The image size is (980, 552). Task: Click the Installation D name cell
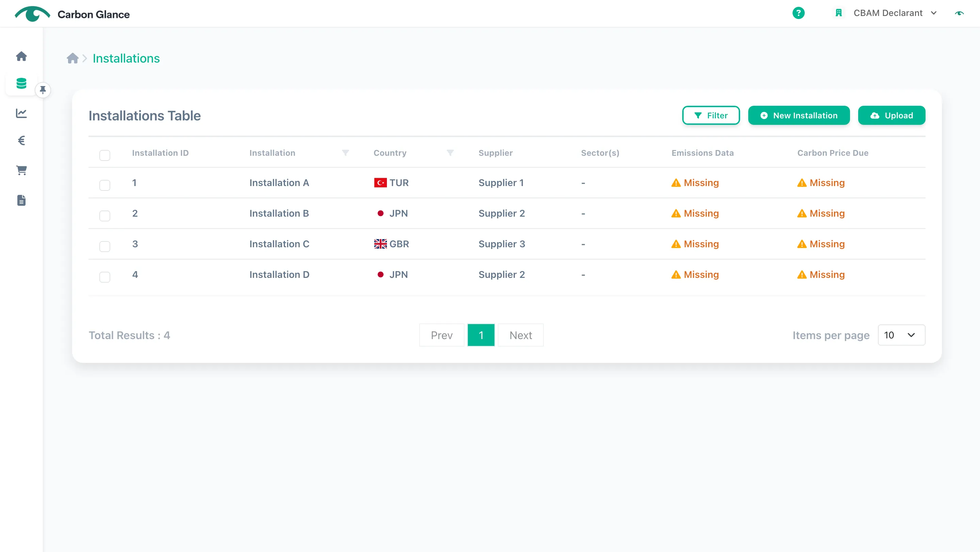(279, 274)
